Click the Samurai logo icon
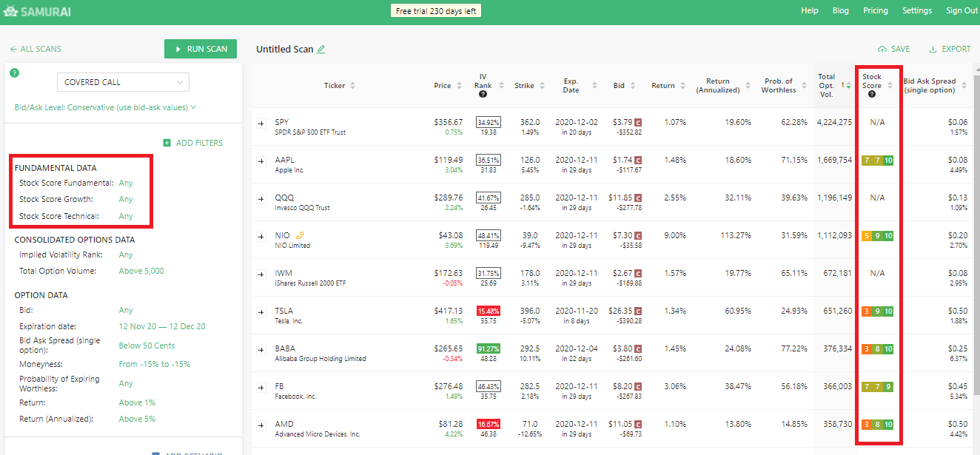 [x=13, y=12]
